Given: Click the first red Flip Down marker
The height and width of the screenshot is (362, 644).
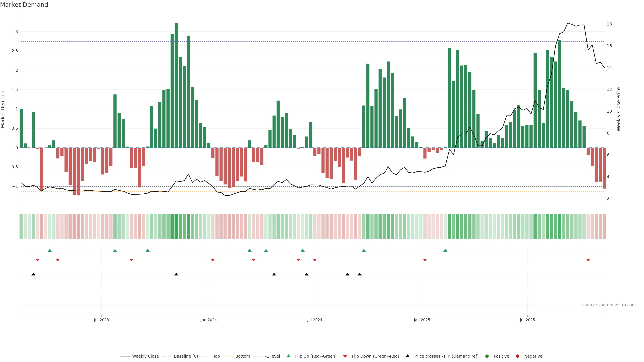Looking at the screenshot, I should [x=38, y=260].
